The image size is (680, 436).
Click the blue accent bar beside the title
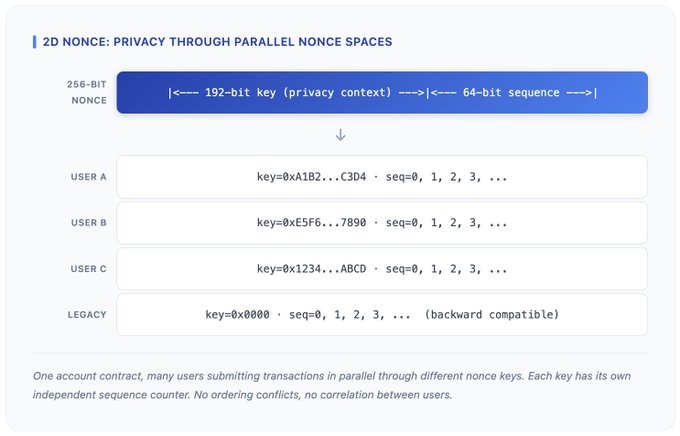[35, 42]
